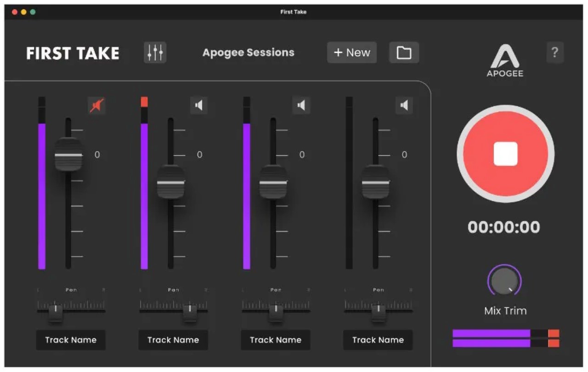Click the Apogee logo
588x372 pixels.
pos(505,60)
